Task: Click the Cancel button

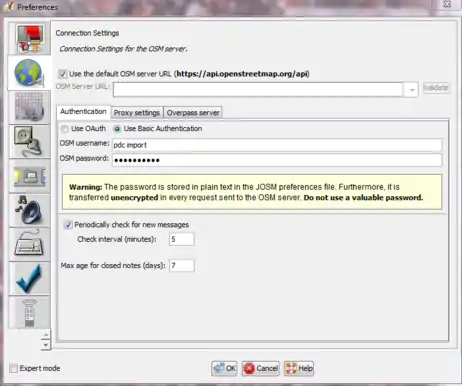Action: [261, 368]
